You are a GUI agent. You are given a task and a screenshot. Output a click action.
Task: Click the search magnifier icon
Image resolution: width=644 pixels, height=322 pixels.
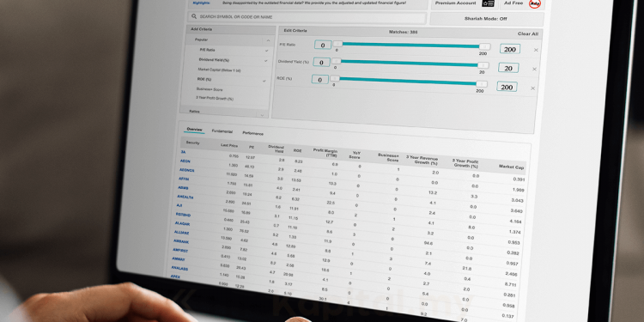tap(194, 17)
